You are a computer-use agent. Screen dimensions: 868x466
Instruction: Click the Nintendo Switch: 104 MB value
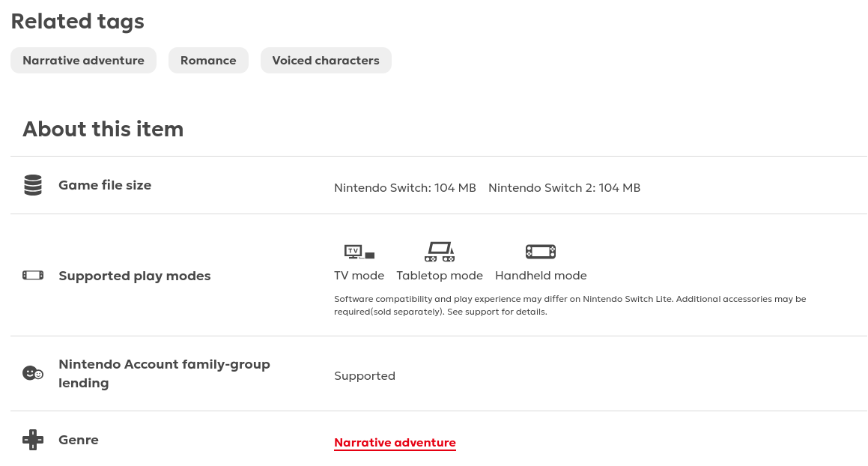point(404,188)
